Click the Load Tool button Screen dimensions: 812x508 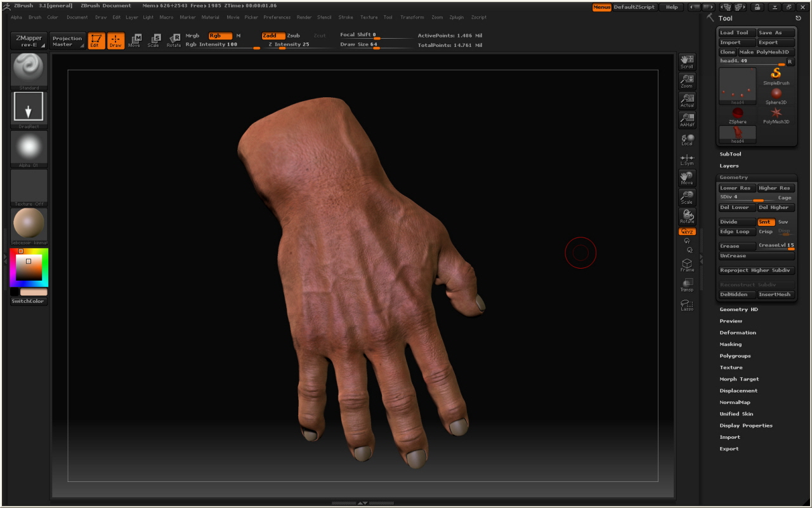[736, 32]
